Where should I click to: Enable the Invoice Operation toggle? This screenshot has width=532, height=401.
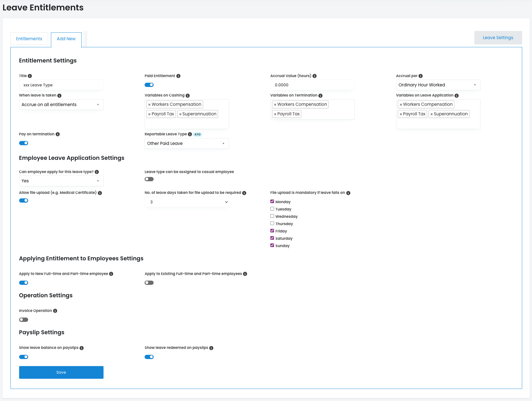click(x=24, y=320)
